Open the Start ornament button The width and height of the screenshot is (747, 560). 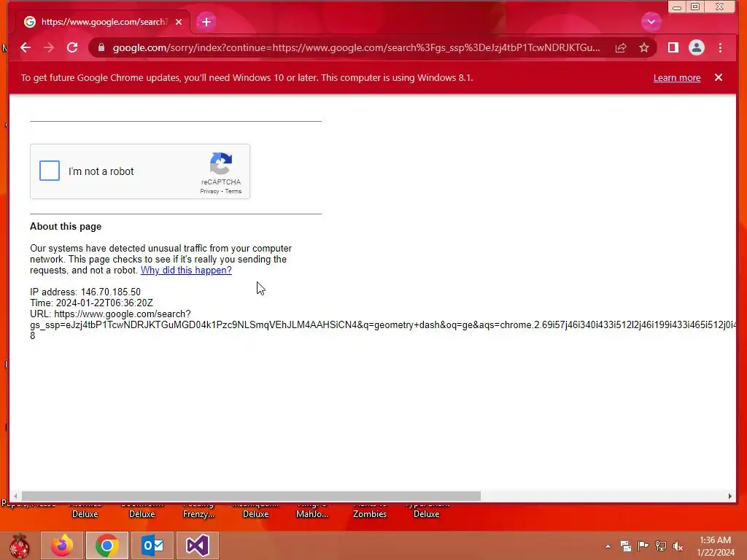(x=19, y=545)
